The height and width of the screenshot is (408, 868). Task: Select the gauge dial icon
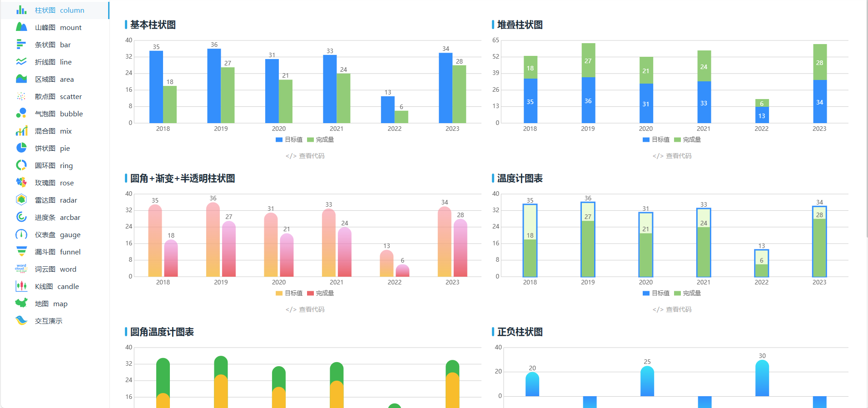(x=21, y=234)
